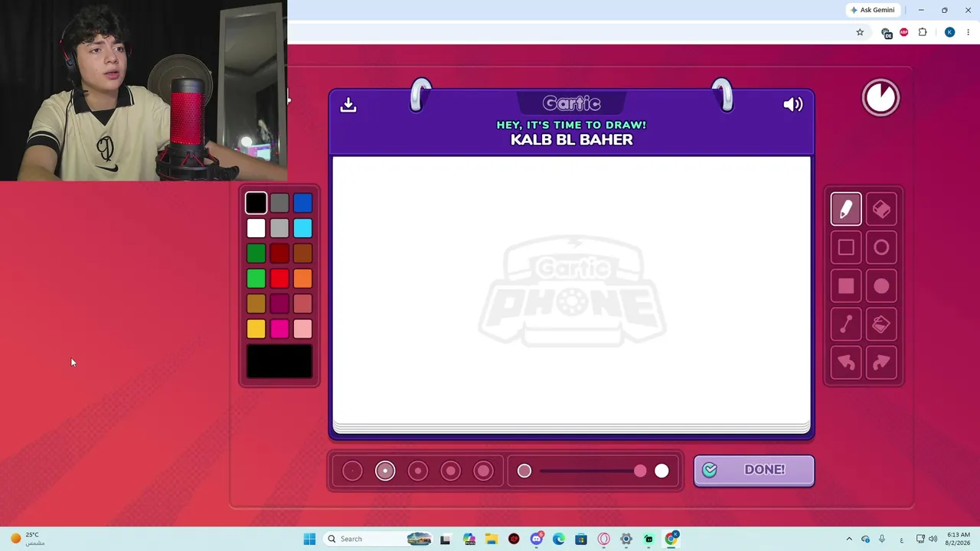This screenshot has width=980, height=551.
Task: Undo the last drawing stroke
Action: tap(846, 363)
